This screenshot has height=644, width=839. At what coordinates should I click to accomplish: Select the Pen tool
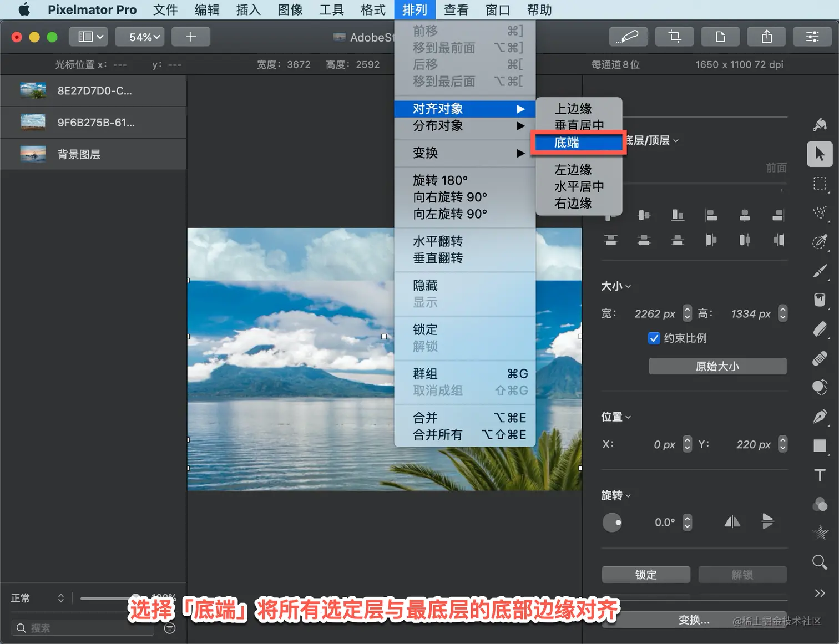820,416
